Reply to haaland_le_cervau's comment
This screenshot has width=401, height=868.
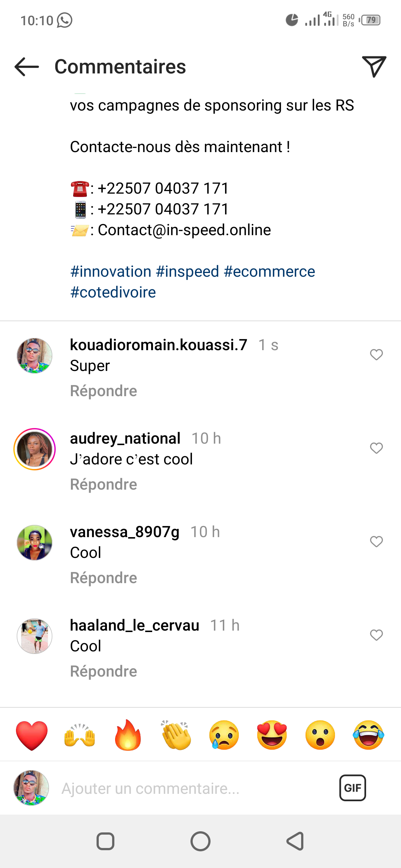[x=104, y=671]
